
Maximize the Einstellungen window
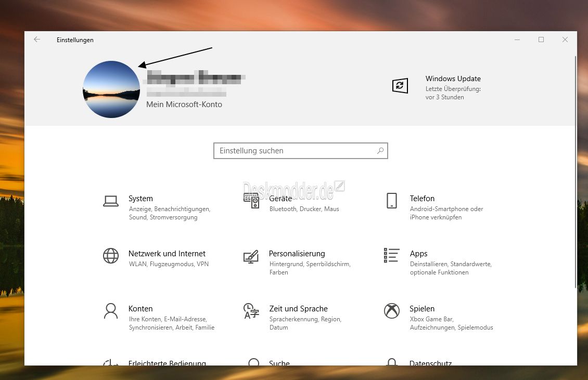541,40
